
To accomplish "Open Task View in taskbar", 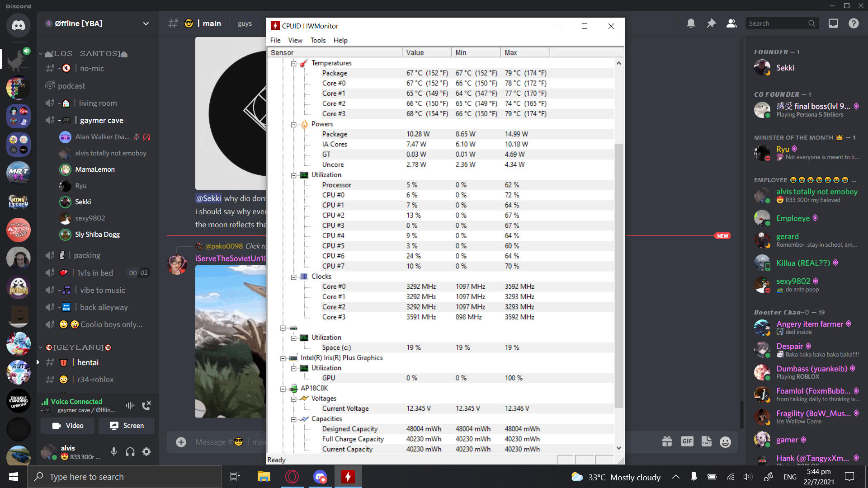I will point(235,477).
